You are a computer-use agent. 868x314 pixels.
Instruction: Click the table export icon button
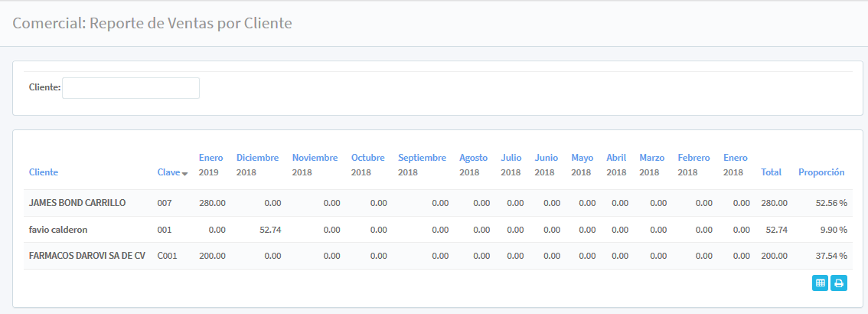820,283
